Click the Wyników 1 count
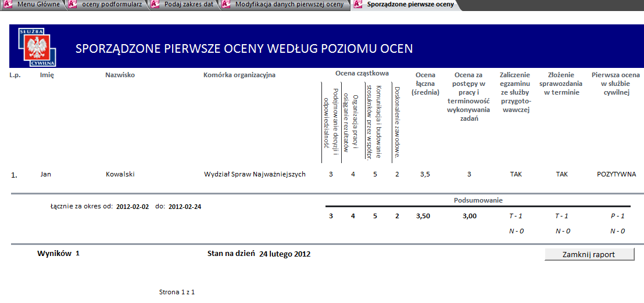644x303 pixels. [58, 254]
